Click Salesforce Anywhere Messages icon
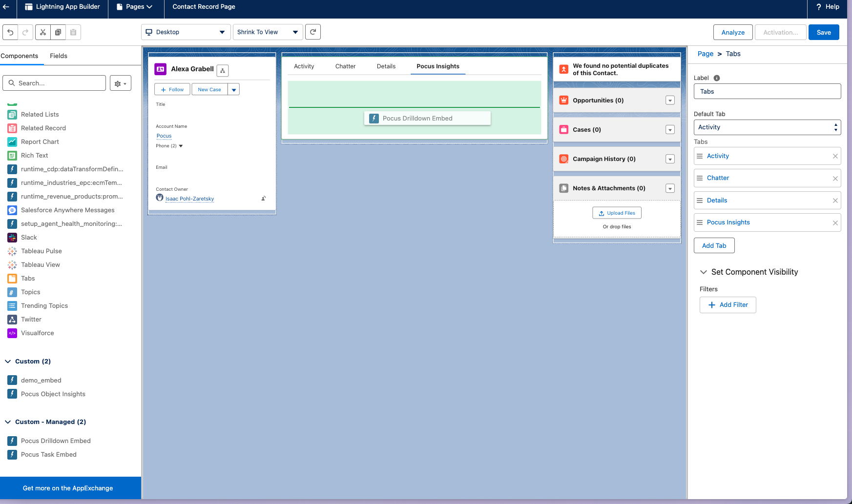 tap(12, 210)
